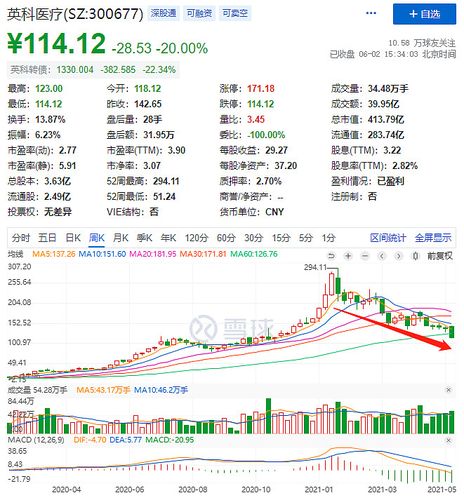
Task: Switch to the 月K chart tab
Action: [x=120, y=238]
